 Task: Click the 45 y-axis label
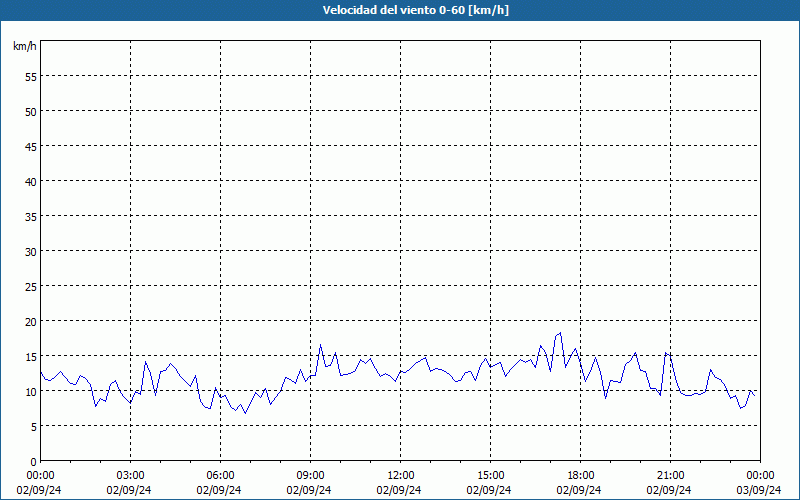31,147
